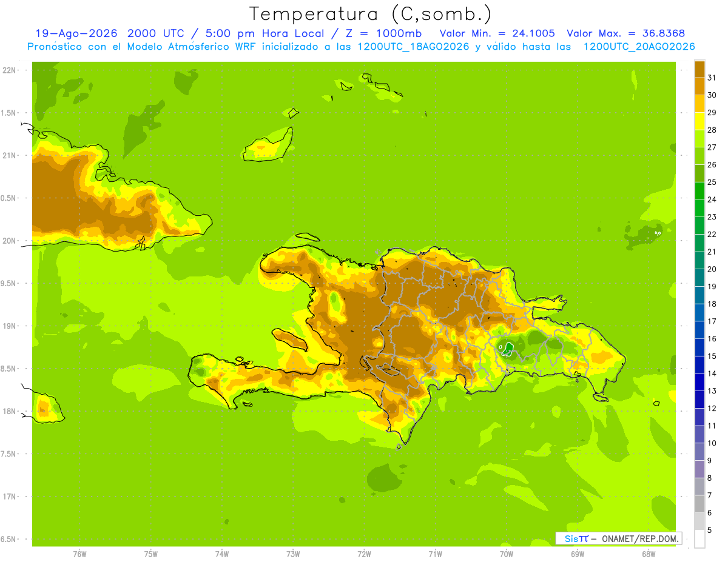Click the color bar label "14"
728x562 pixels.
pyautogui.click(x=712, y=373)
